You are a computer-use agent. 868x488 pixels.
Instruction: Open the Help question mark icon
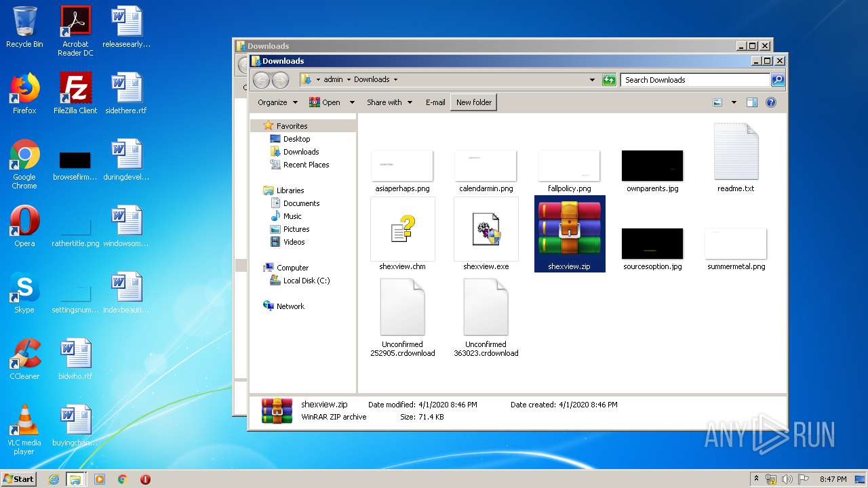coord(771,102)
